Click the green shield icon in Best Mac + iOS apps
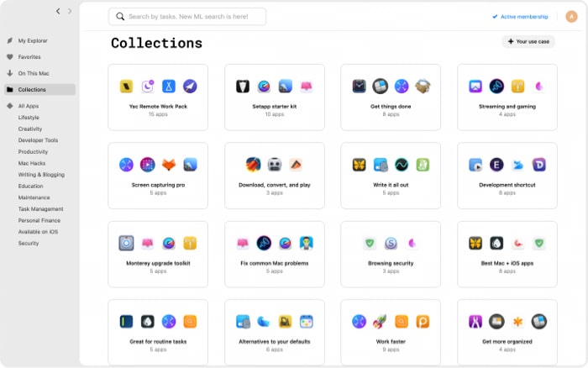Screen dimensions: 588x368 [x=539, y=243]
